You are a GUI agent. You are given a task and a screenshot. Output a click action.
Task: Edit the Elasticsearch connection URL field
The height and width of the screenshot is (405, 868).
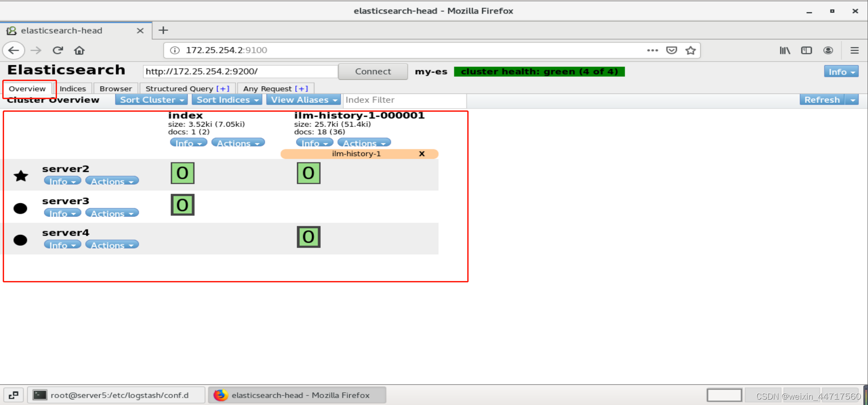(240, 71)
